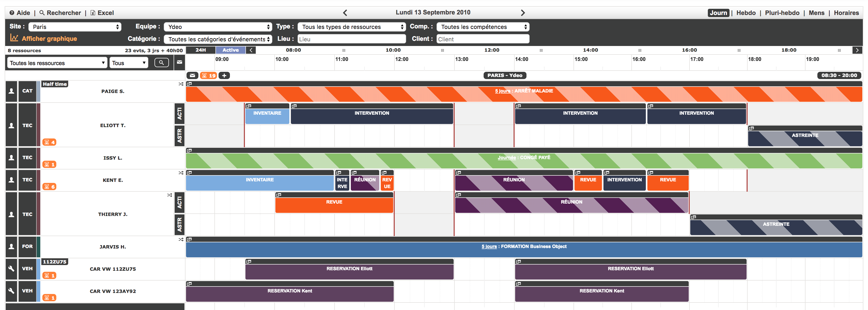Screen dimensions: 868x310
Task: Click the magnifier search button in the resource filter
Action: coord(161,63)
